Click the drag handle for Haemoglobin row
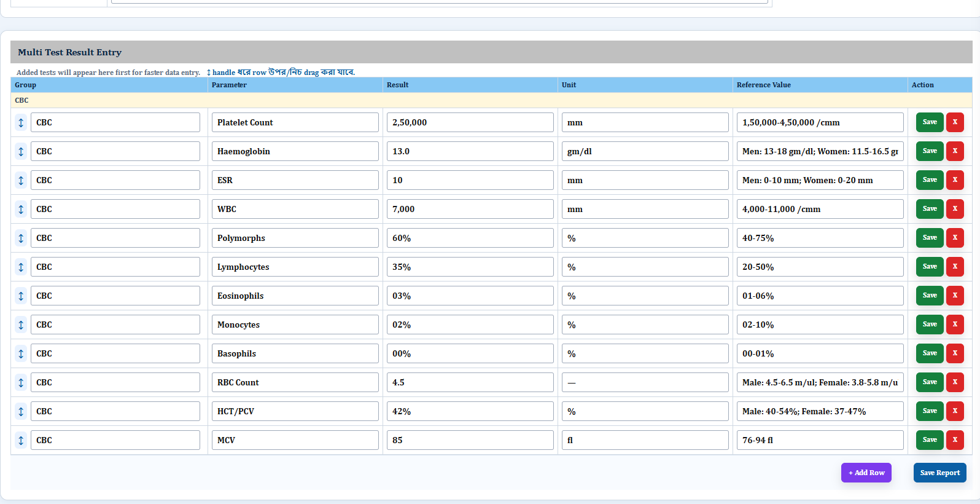This screenshot has width=980, height=504. pyautogui.click(x=21, y=151)
